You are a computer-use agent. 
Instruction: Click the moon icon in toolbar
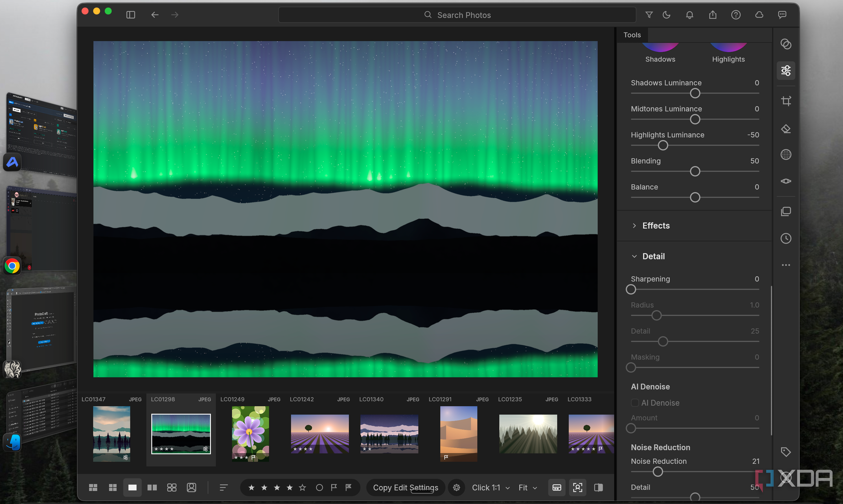tap(667, 15)
